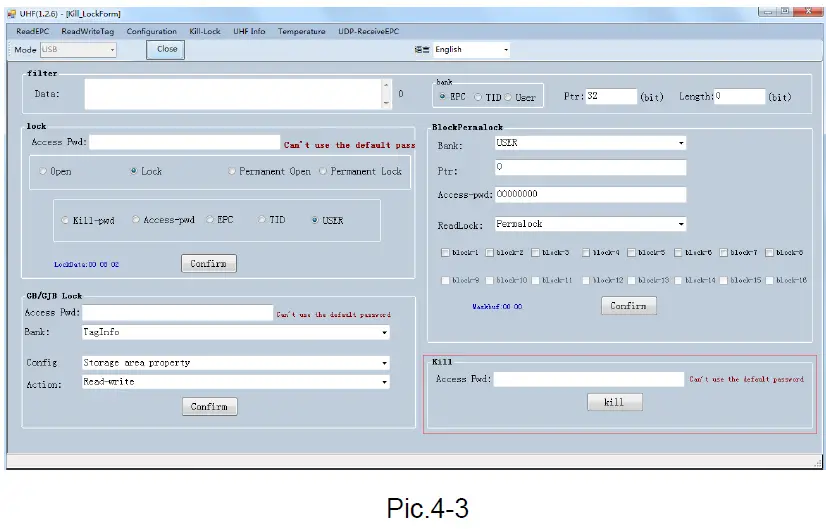Viewport: 826px width, 529px height.
Task: Click the language icon beside English
Action: pos(422,50)
